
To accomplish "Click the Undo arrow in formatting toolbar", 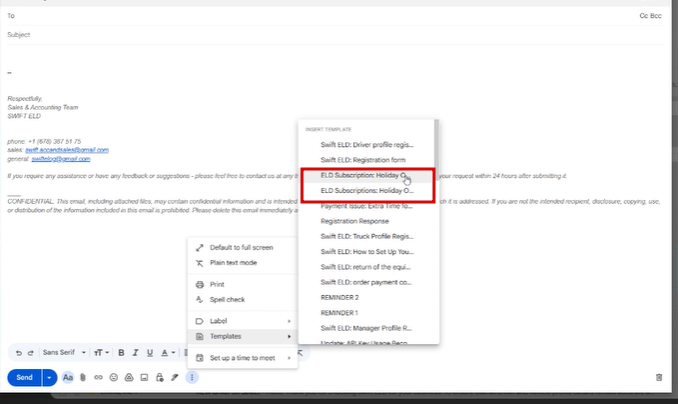I will [19, 353].
